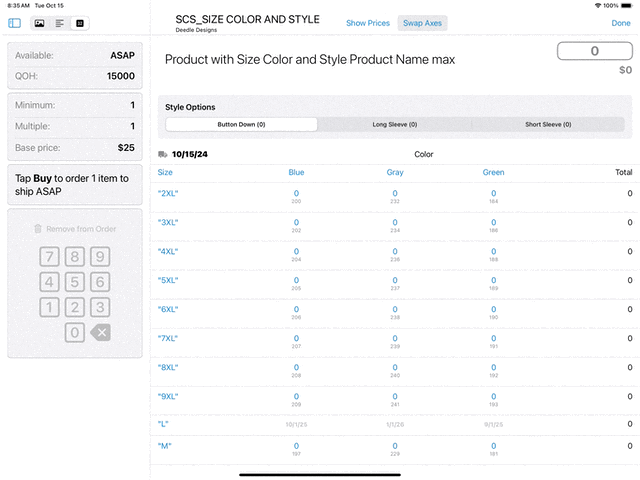640x480 pixels.
Task: Select the Long Sleeve style option
Action: [395, 124]
